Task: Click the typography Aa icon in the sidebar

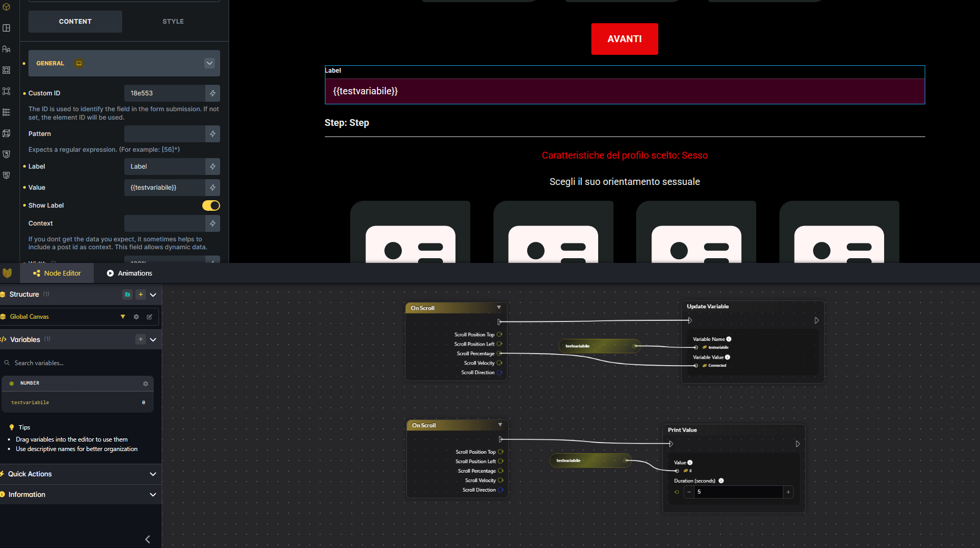Action: 6,49
